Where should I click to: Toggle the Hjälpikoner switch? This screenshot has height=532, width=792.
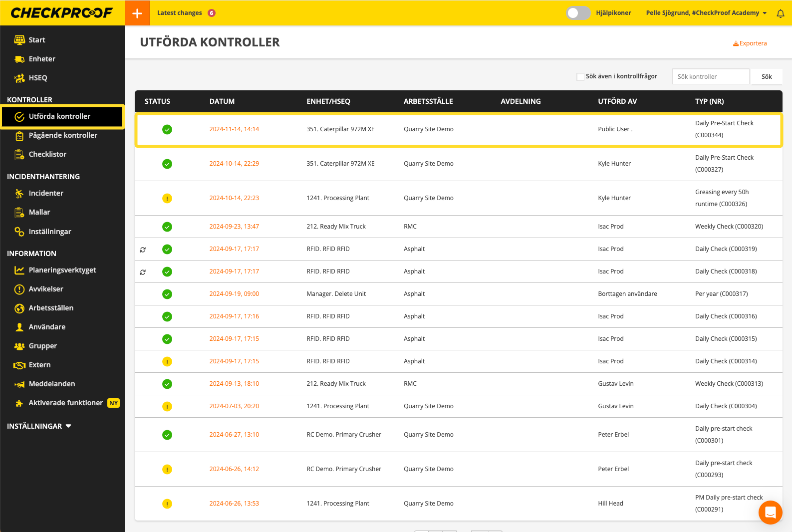[x=578, y=13]
